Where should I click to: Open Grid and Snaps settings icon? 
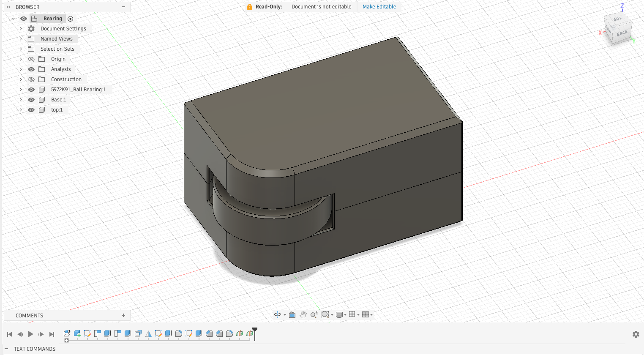point(352,314)
